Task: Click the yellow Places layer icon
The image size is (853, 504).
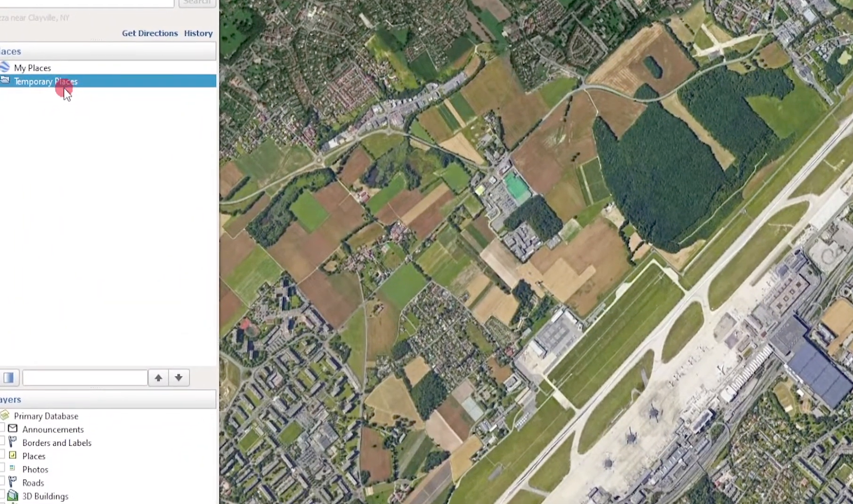Action: [x=13, y=456]
